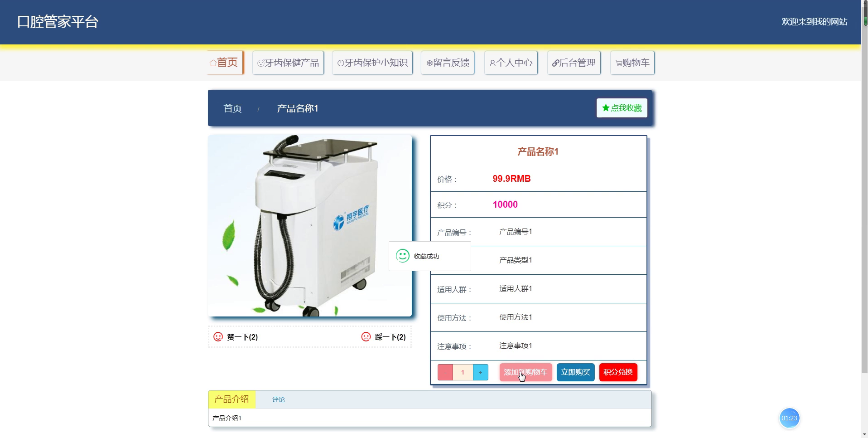Click 积分兑换 button

(618, 372)
